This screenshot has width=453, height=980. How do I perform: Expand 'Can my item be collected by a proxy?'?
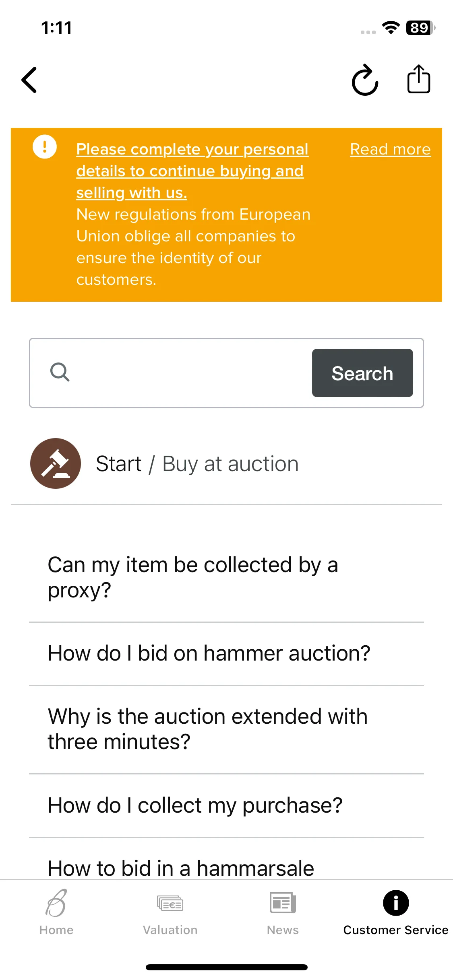coord(226,577)
